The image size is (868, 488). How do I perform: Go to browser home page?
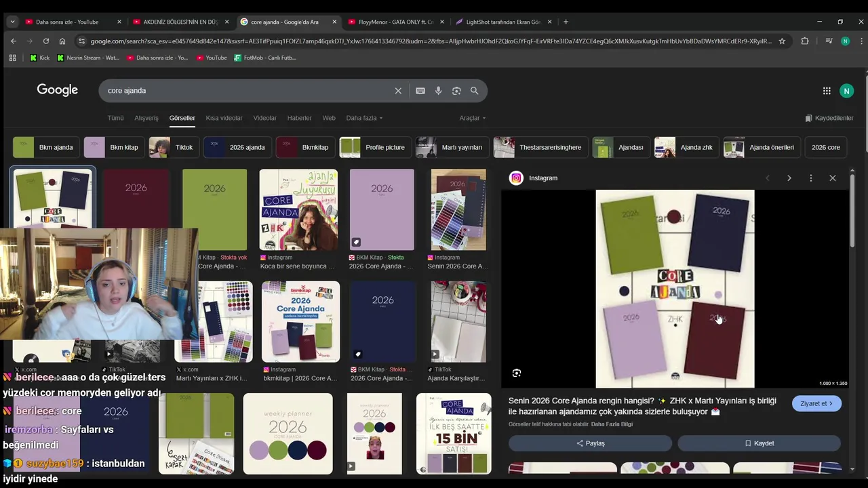(x=62, y=41)
